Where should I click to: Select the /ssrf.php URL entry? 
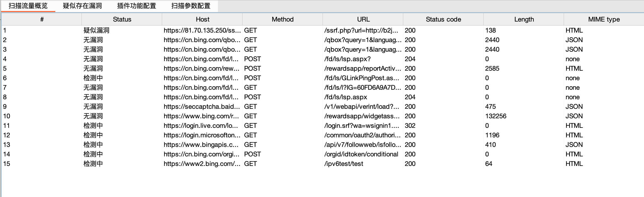tap(361, 30)
